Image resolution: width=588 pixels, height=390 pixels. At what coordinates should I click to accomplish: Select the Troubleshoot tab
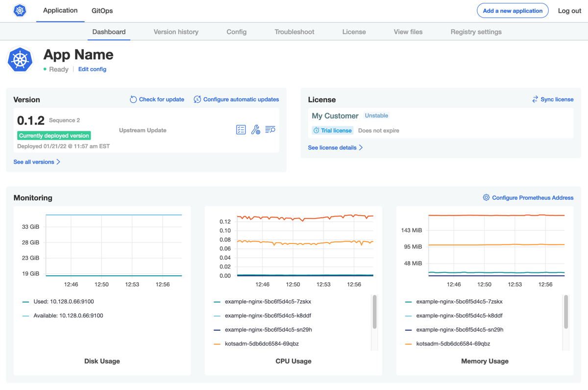coord(294,31)
